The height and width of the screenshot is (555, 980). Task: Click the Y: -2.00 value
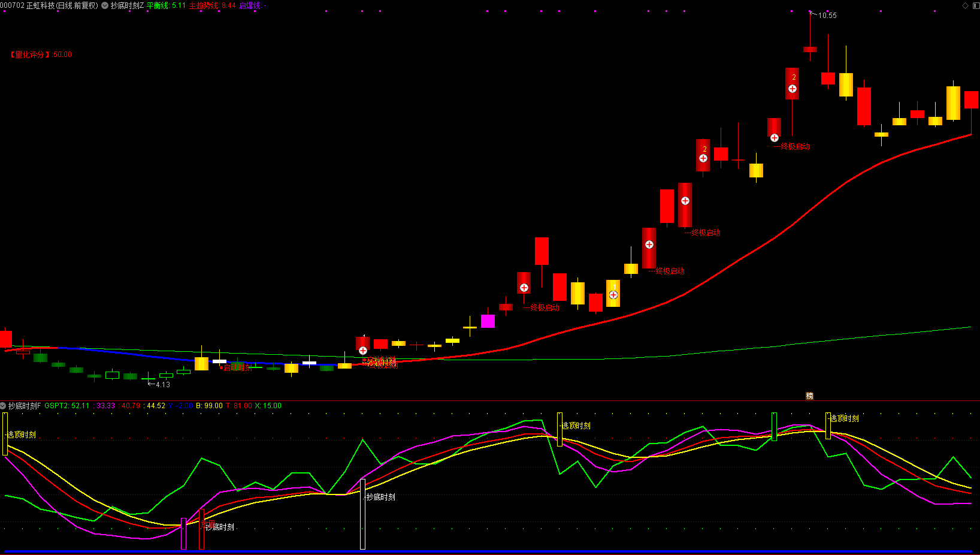[x=180, y=406]
